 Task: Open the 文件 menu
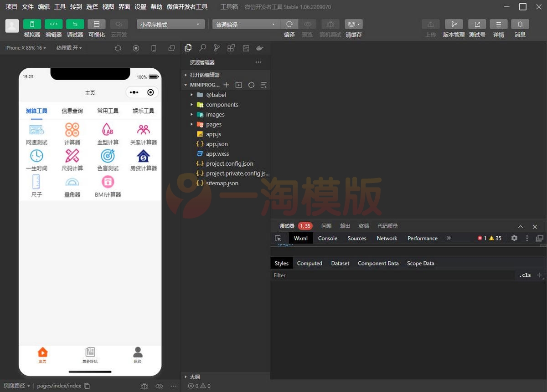click(x=28, y=7)
